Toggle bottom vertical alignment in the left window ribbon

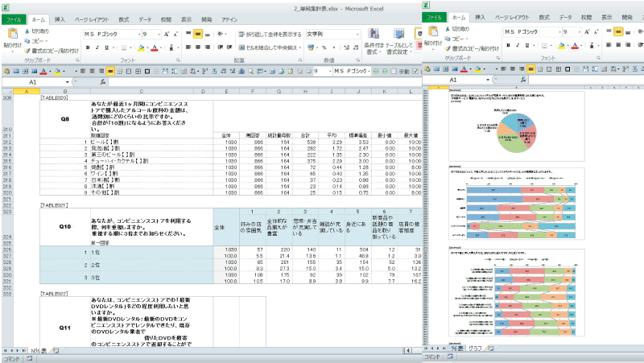[208, 34]
